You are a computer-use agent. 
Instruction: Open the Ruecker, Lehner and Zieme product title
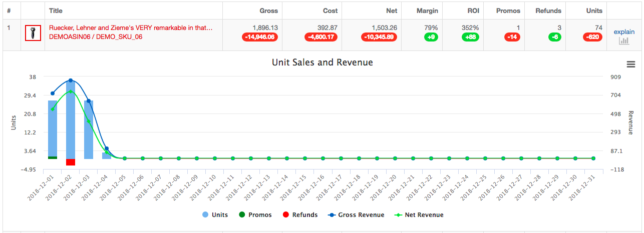pyautogui.click(x=131, y=28)
